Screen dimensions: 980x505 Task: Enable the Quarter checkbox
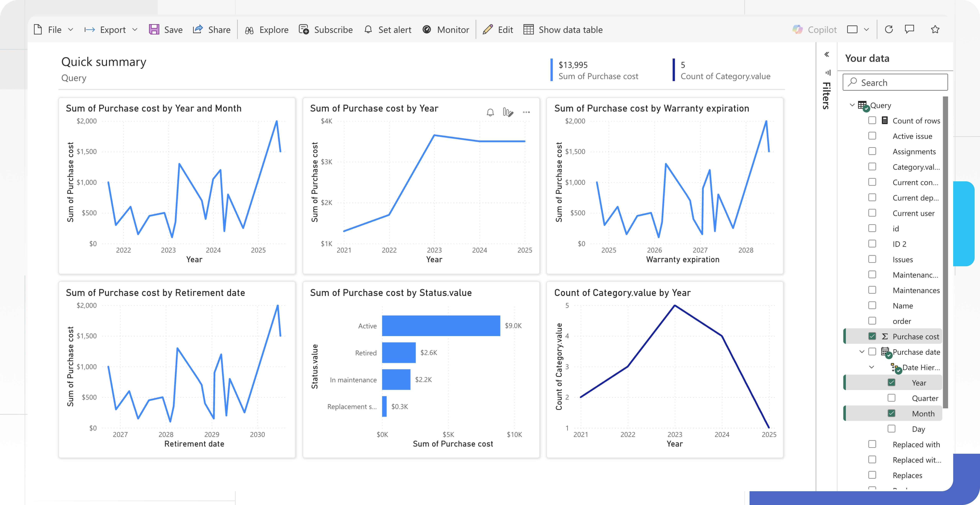point(891,398)
